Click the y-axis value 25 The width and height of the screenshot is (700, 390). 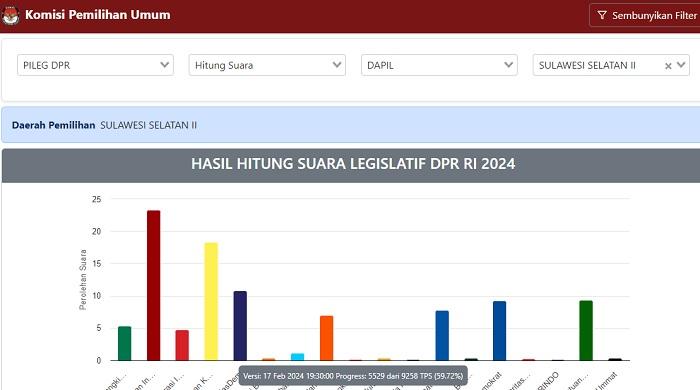click(x=96, y=199)
